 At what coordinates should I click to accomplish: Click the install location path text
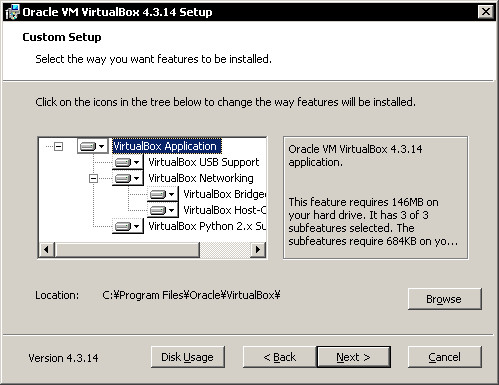(x=191, y=295)
